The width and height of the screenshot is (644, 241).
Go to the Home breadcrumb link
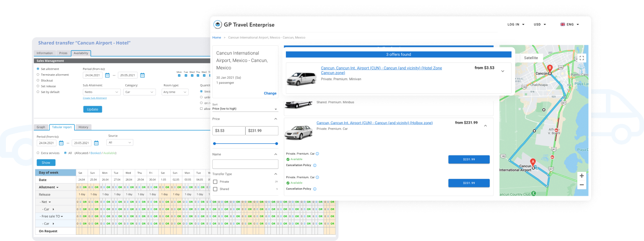pos(217,38)
